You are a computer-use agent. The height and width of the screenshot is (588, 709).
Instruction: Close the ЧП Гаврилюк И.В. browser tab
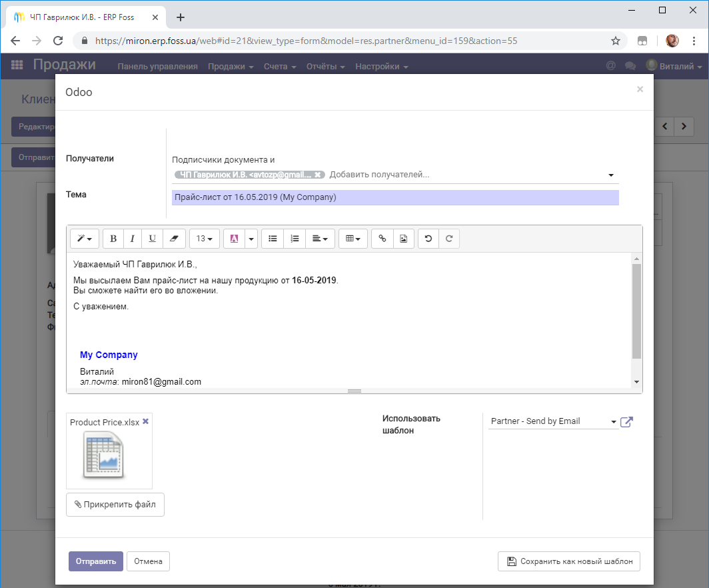coord(155,17)
